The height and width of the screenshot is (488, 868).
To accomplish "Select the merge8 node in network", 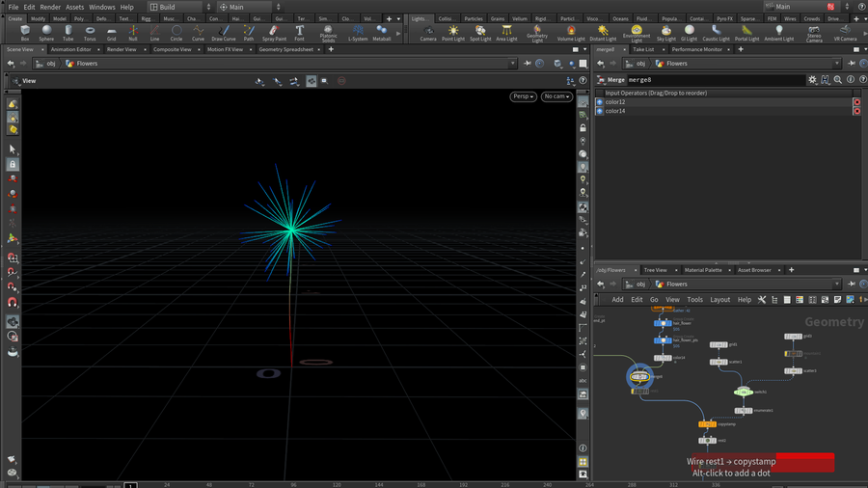I will [640, 377].
